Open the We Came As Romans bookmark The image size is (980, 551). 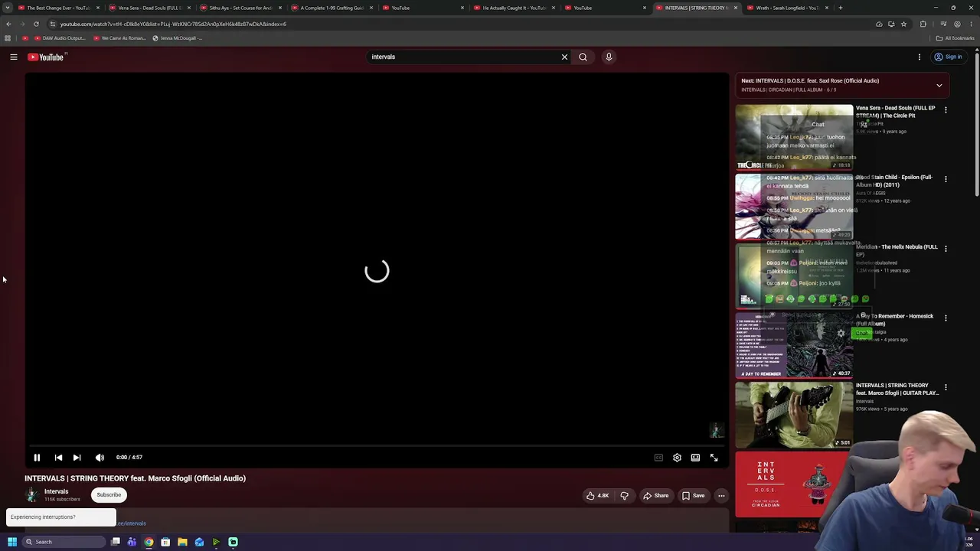coord(119,38)
